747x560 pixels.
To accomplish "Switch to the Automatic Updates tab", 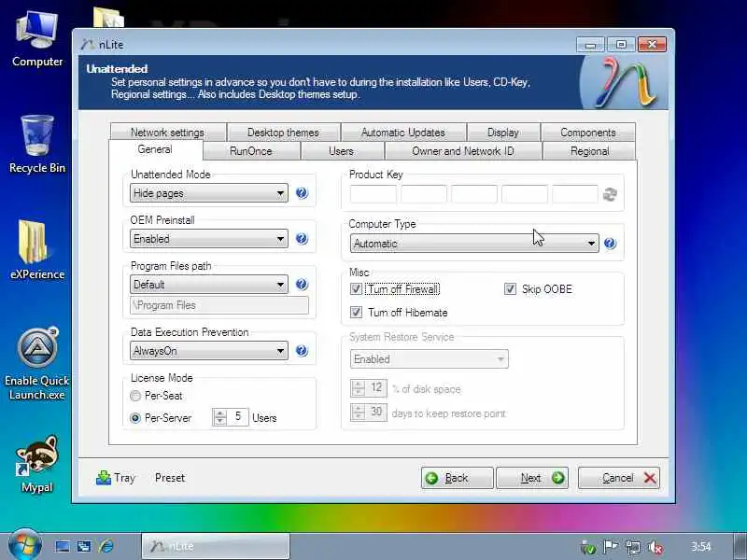I will 403,132.
